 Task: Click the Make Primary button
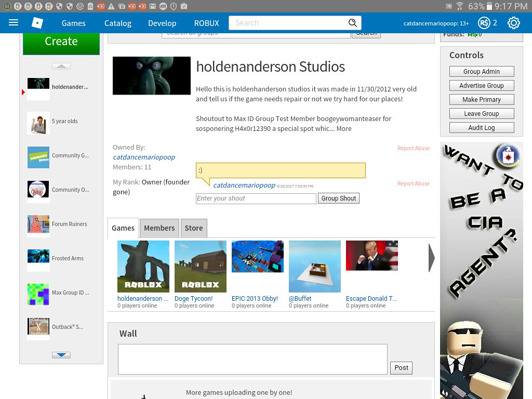tap(482, 99)
